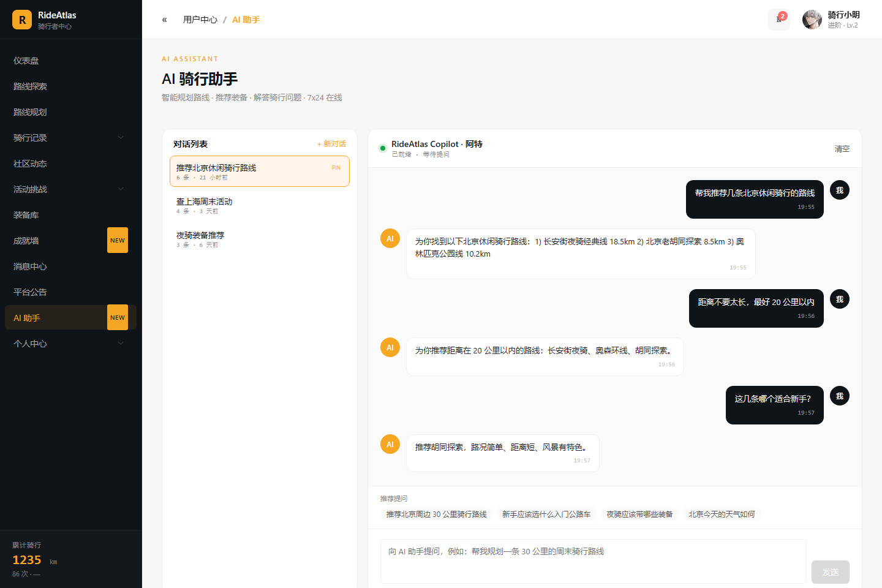
Task: Start a new chat with + 新对话
Action: tap(331, 144)
